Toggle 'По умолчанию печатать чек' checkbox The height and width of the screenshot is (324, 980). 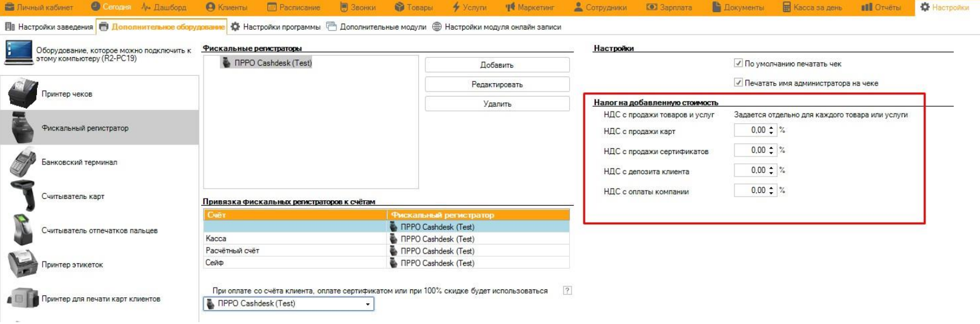click(x=738, y=63)
